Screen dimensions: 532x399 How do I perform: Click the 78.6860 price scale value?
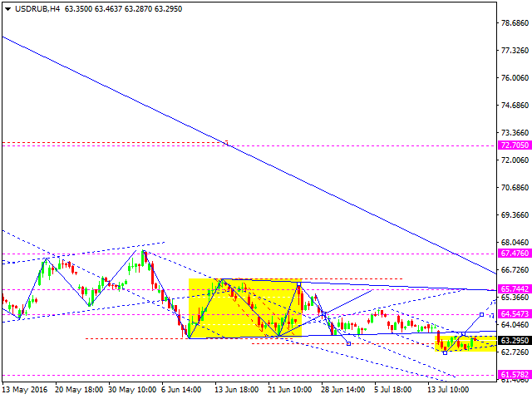[515, 23]
